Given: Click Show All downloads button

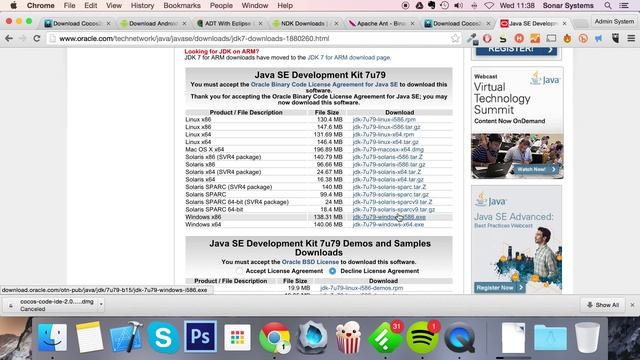Looking at the screenshot, I should [x=603, y=305].
